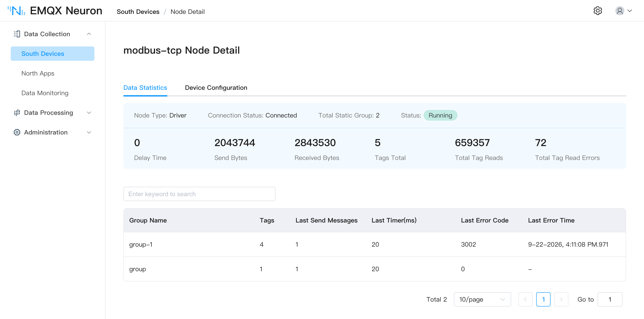
Task: Select South Devices in the sidebar
Action: tap(53, 53)
